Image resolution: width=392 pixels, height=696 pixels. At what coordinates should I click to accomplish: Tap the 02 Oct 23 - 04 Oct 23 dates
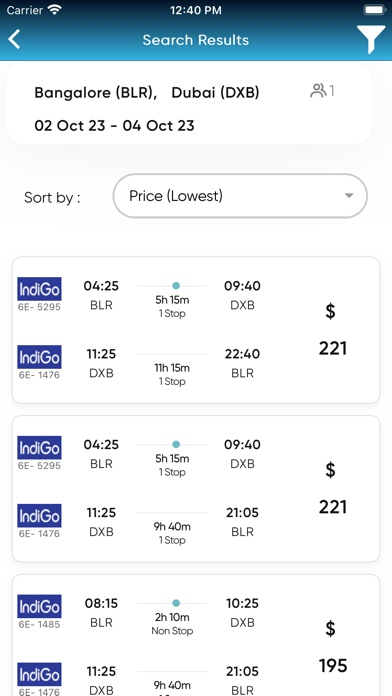point(115,126)
